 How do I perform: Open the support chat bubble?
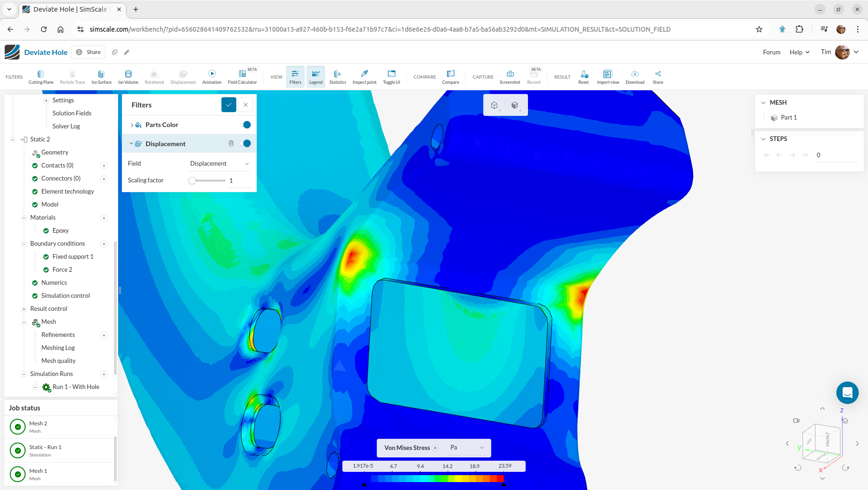[x=847, y=393]
